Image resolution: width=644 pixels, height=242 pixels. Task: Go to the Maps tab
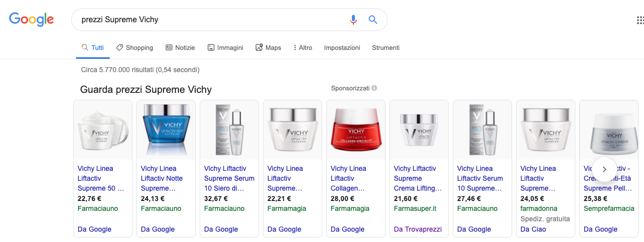(x=268, y=48)
